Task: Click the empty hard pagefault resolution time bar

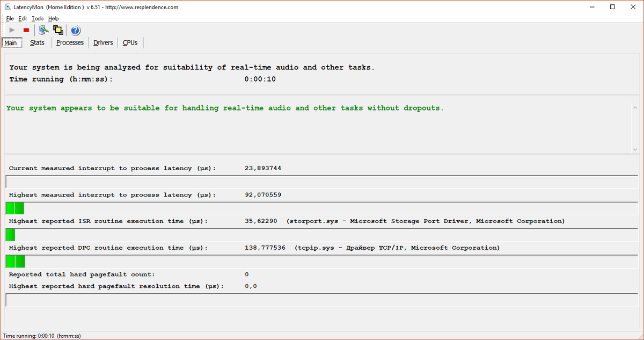Action: click(322, 300)
